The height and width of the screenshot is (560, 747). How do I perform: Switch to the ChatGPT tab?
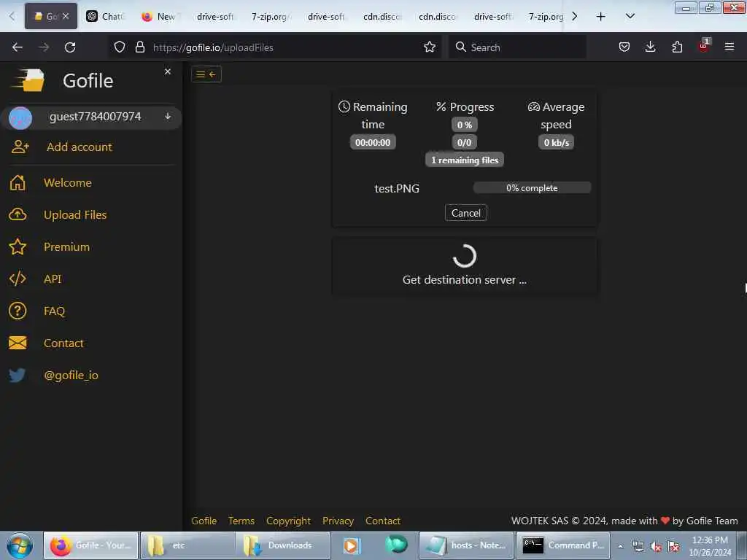click(x=105, y=16)
